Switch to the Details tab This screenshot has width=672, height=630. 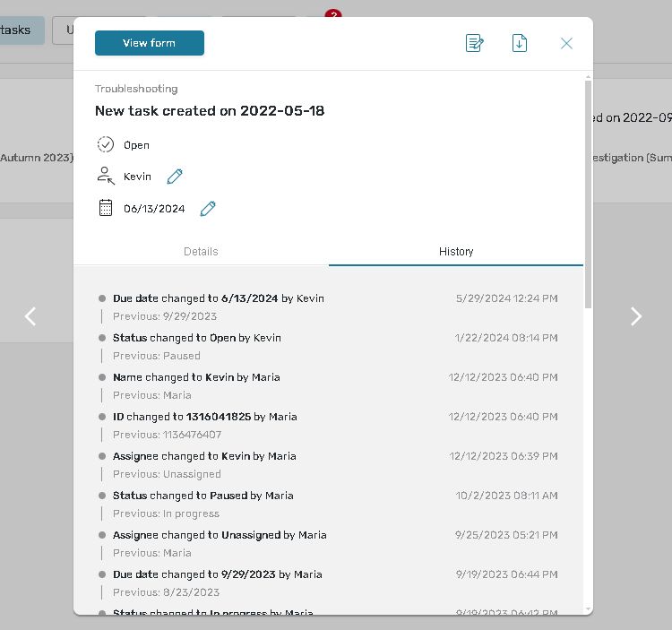click(x=201, y=252)
